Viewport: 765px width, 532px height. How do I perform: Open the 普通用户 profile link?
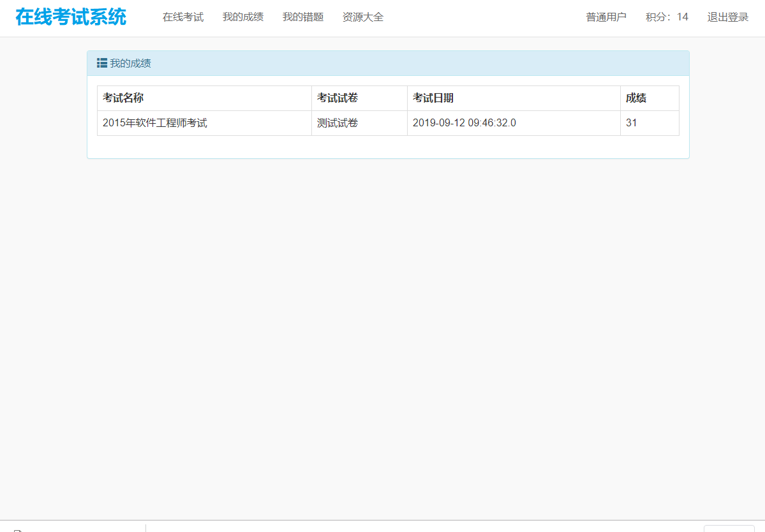coord(606,17)
